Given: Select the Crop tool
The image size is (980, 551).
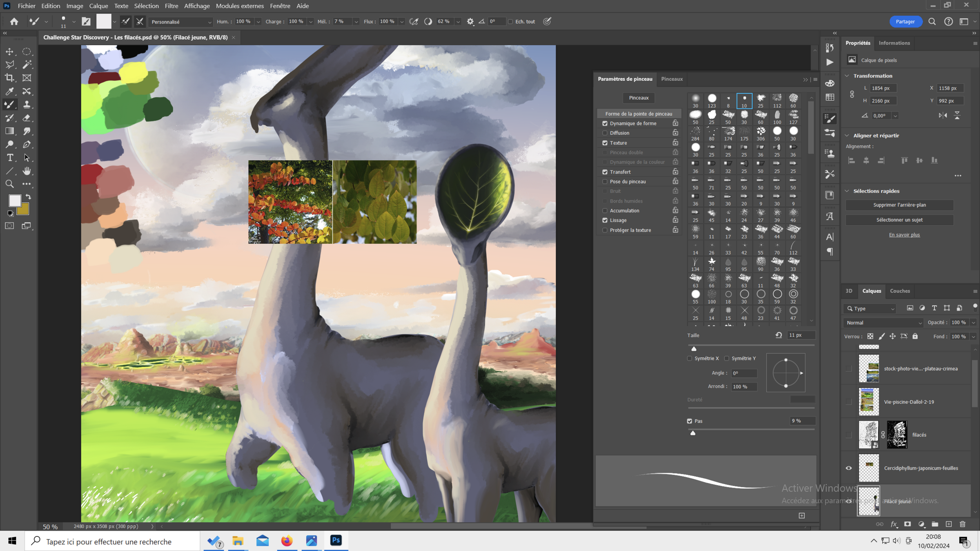Looking at the screenshot, I should [x=10, y=78].
